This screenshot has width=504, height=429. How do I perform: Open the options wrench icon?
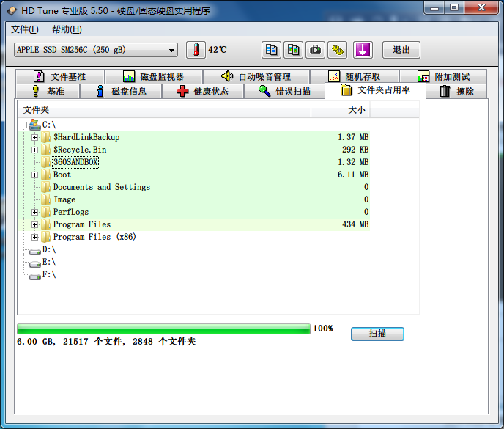coord(338,50)
